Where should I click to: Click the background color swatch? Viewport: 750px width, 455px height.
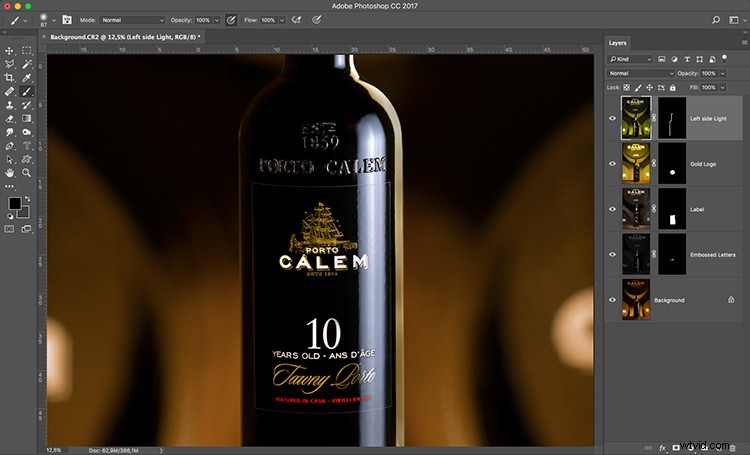(x=25, y=212)
